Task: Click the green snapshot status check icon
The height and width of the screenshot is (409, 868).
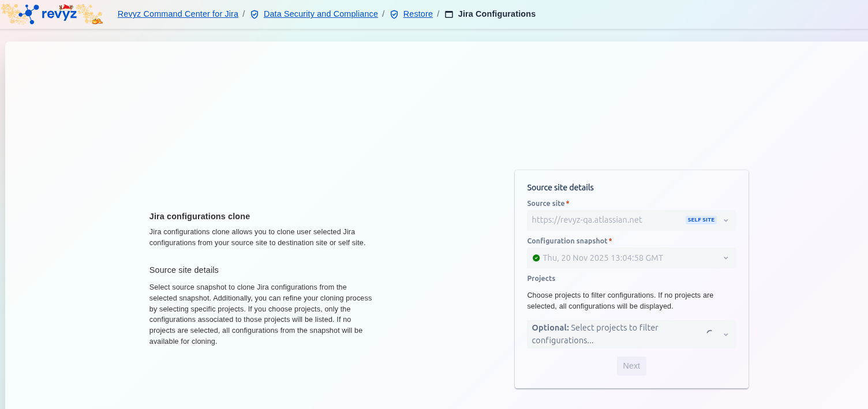Action: [x=536, y=258]
